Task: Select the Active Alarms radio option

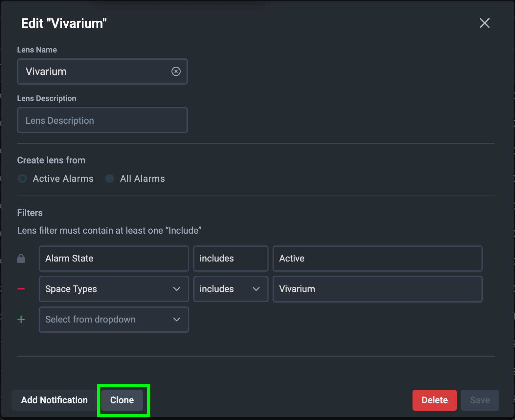Action: (x=22, y=178)
